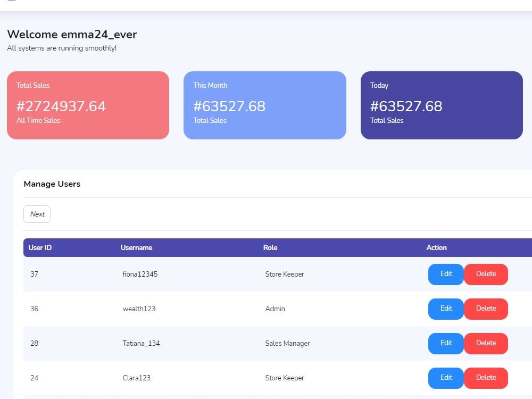This screenshot has height=399, width=532.
Task: Delete user Tatiana_134
Action: tap(486, 343)
